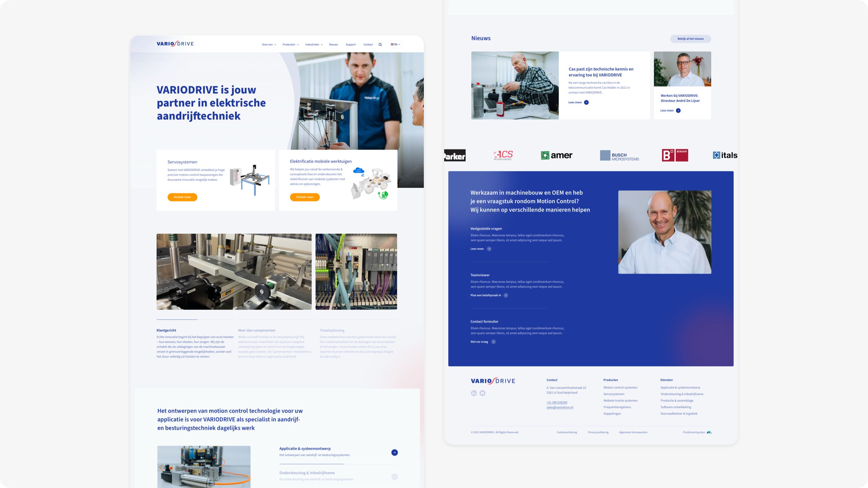
Task: Open Koppelingen footer link
Action: point(612,413)
